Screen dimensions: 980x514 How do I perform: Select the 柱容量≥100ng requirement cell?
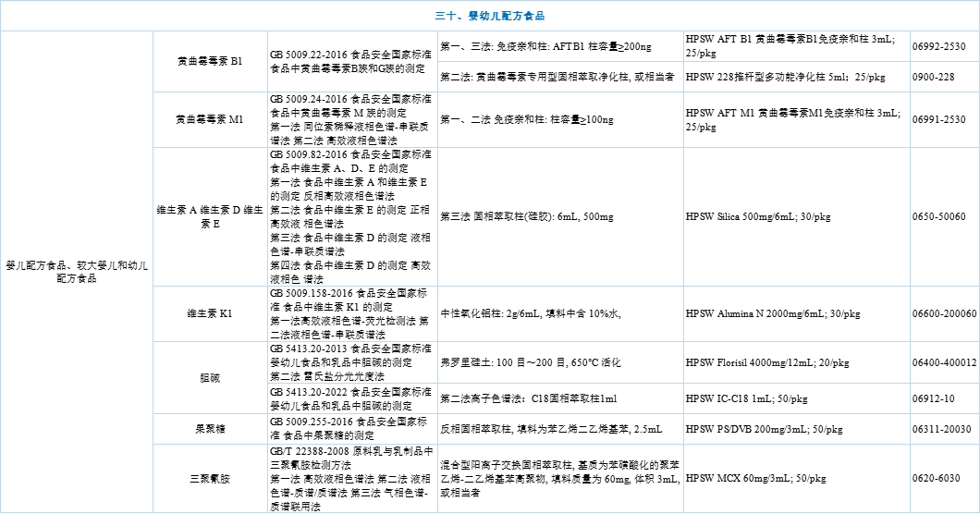560,119
